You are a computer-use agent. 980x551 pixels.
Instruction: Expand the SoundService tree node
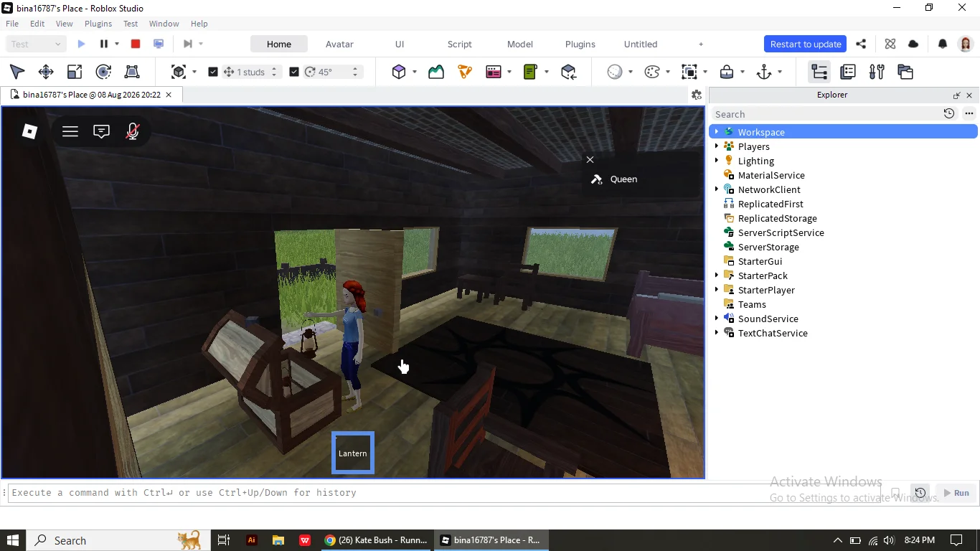tap(717, 319)
